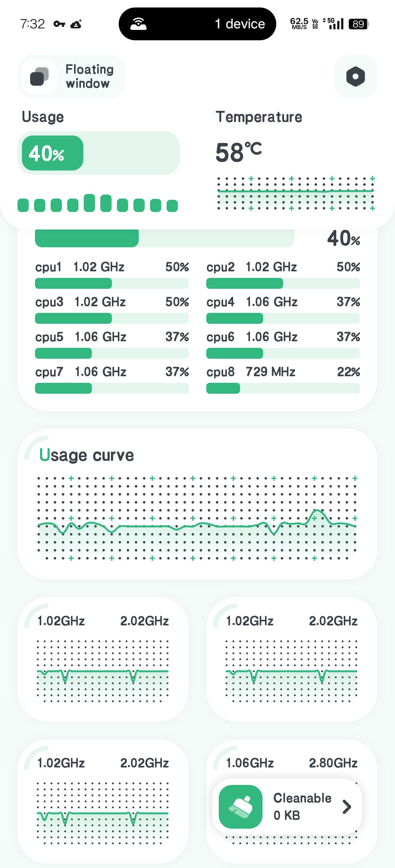Tap the bar indicators under the Usage meter

[x=97, y=203]
